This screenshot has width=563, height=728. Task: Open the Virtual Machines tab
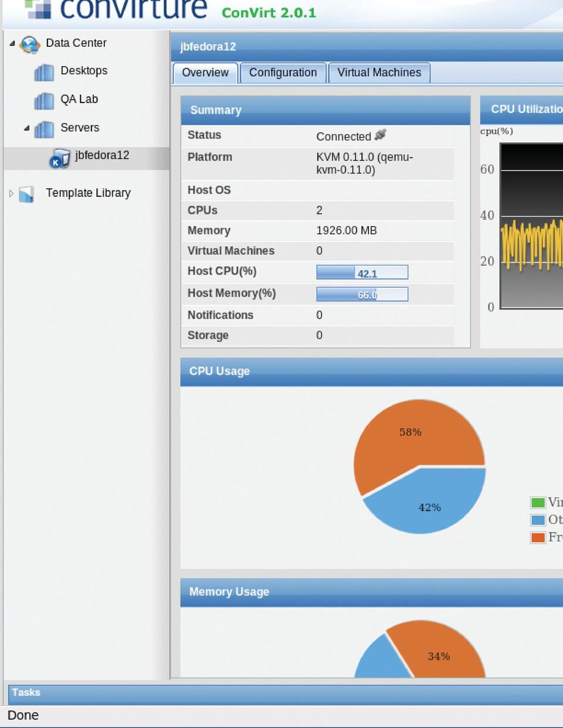pos(379,73)
